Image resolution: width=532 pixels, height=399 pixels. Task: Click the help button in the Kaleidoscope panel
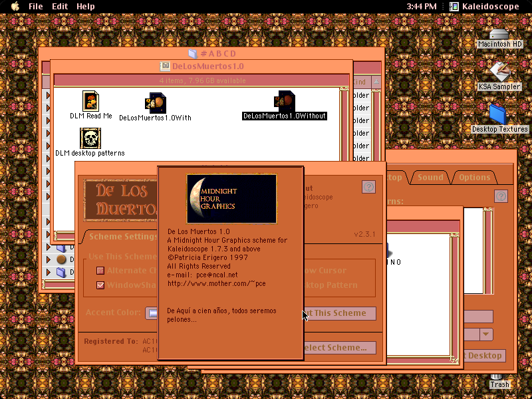368,187
